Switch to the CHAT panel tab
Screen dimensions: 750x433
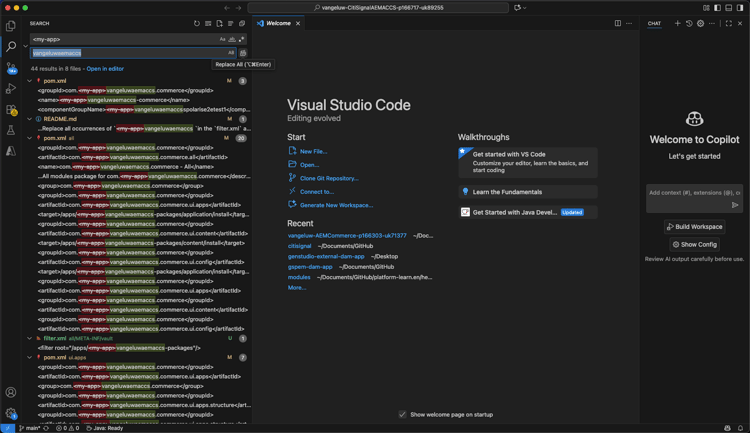[654, 23]
